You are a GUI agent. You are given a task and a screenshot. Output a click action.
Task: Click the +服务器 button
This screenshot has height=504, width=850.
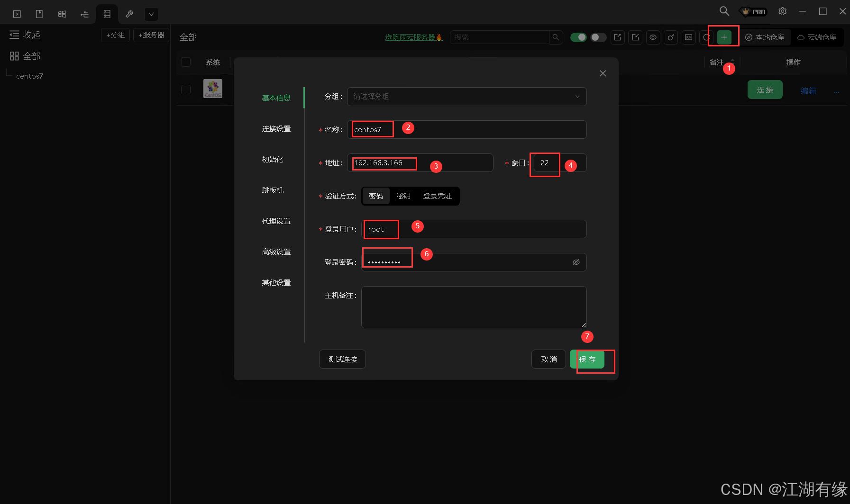point(151,35)
